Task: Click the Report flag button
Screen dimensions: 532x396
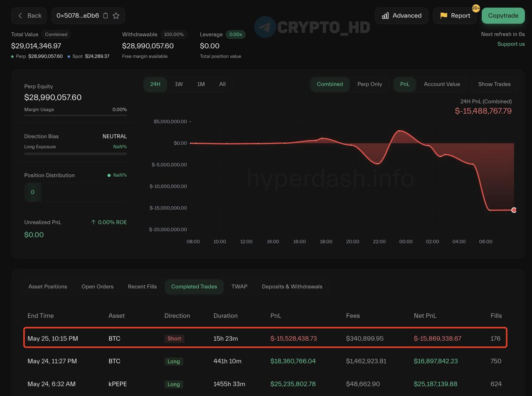Action: click(455, 16)
